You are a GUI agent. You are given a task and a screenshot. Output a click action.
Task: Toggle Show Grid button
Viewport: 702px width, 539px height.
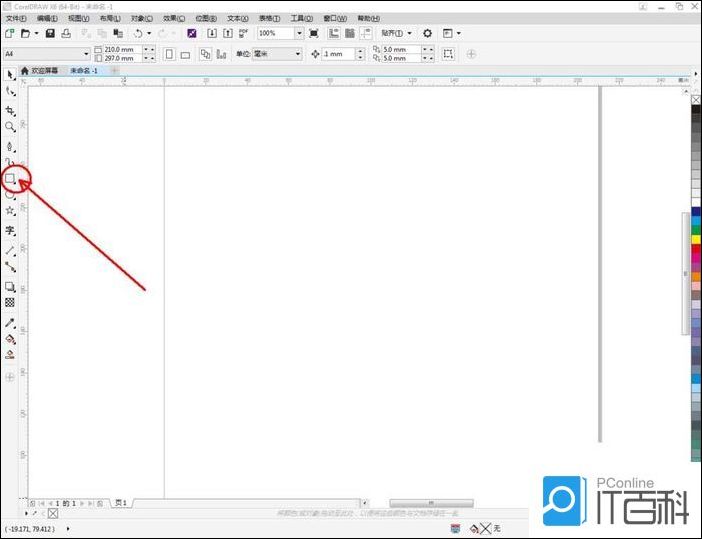coord(350,33)
